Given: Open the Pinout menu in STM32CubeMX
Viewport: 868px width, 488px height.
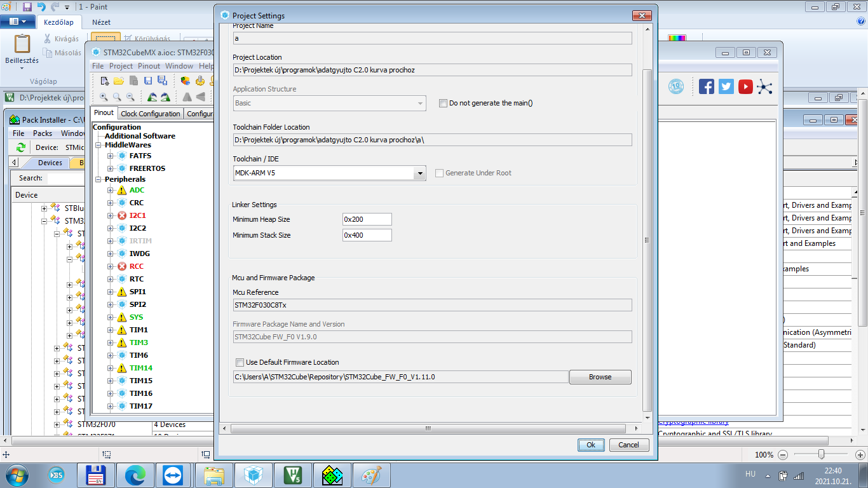Looking at the screenshot, I should [x=149, y=66].
